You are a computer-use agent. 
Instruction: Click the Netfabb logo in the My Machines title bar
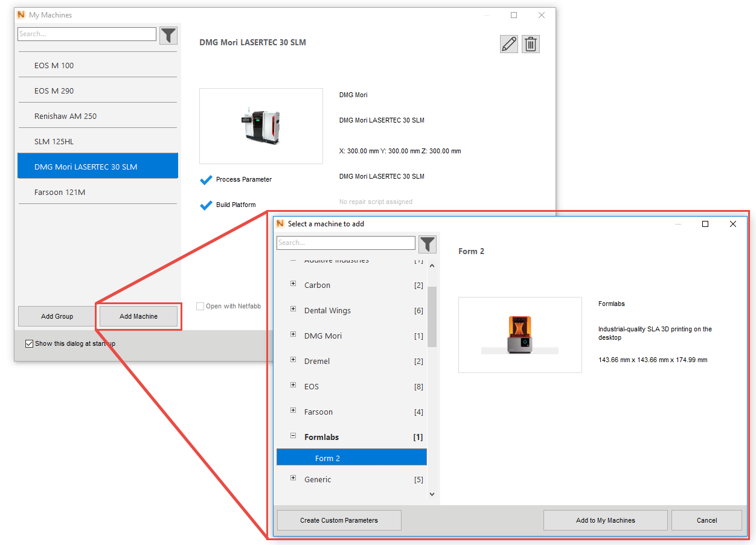tap(21, 14)
